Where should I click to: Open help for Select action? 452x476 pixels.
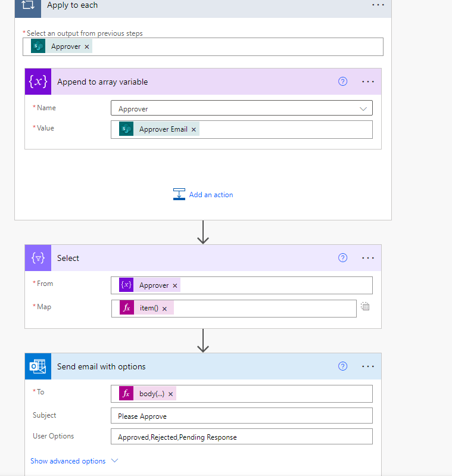pos(342,258)
